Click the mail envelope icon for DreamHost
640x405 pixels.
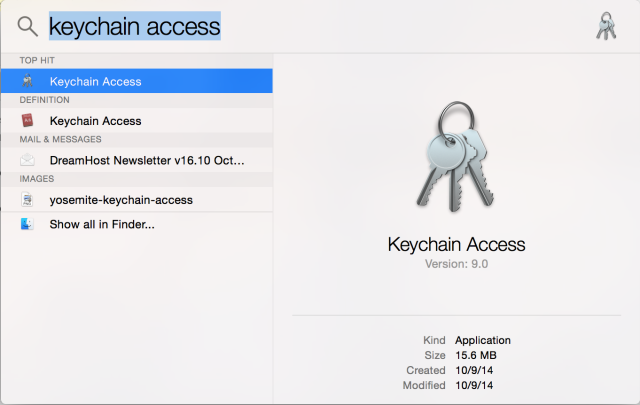(27, 160)
